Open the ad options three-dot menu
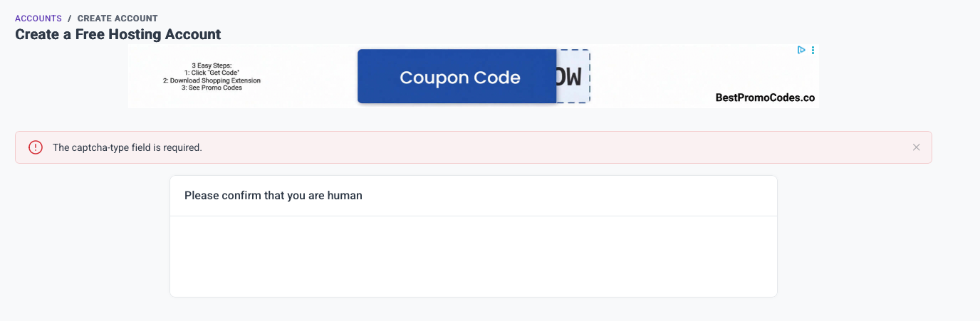980x321 pixels. (x=813, y=51)
